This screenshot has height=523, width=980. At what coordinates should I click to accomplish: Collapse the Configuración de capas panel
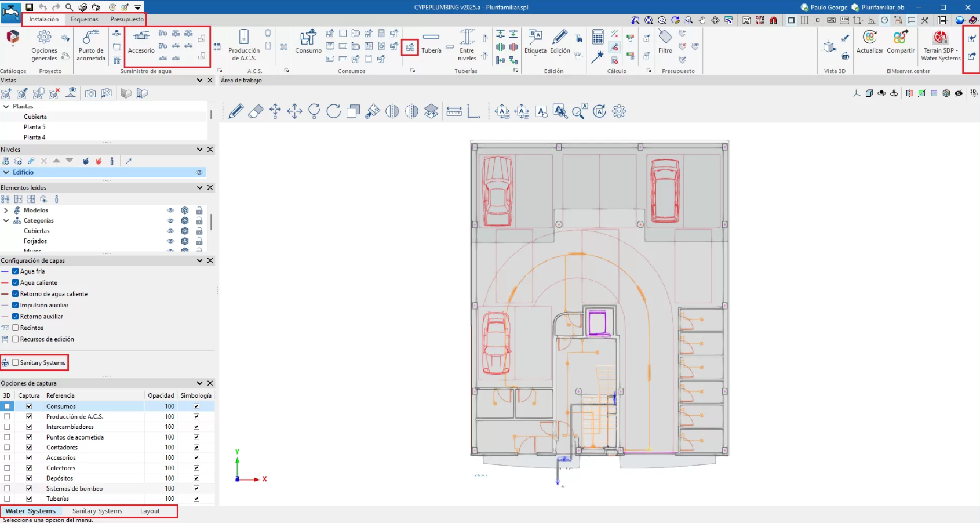(x=200, y=261)
